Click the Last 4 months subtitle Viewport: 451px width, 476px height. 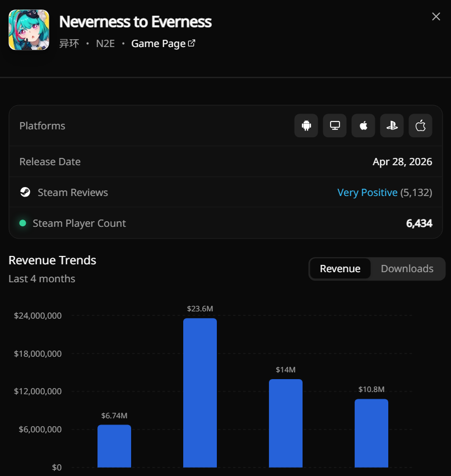[x=42, y=279]
